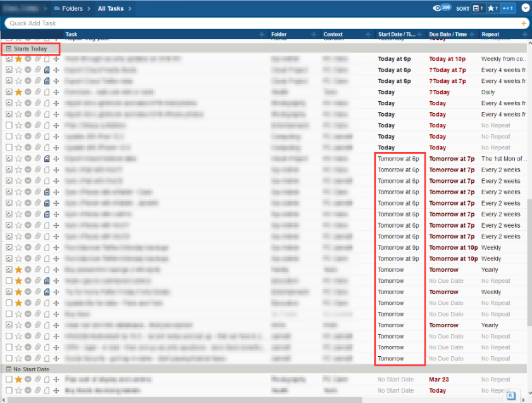This screenshot has height=403, width=532.
Task: Click the move handle on Task column header
Action: 262,34
